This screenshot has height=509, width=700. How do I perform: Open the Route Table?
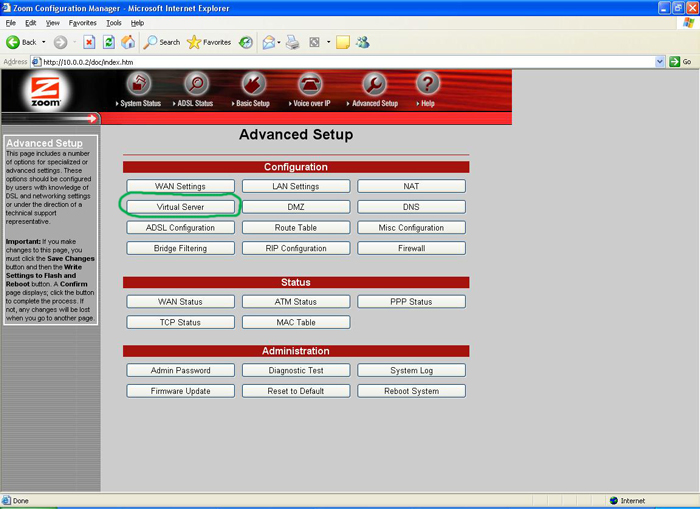click(296, 227)
